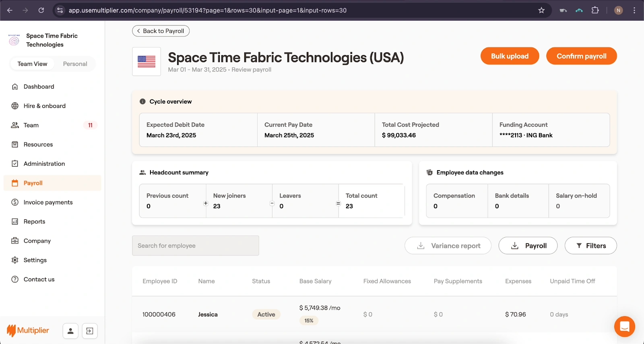
Task: Open browser extensions puzzle icon
Action: pos(595,10)
